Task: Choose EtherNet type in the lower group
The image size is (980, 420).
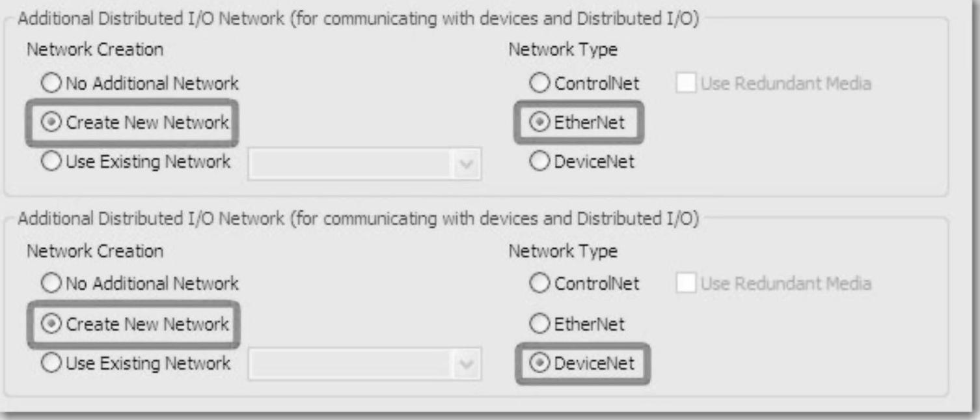Action: (x=539, y=324)
